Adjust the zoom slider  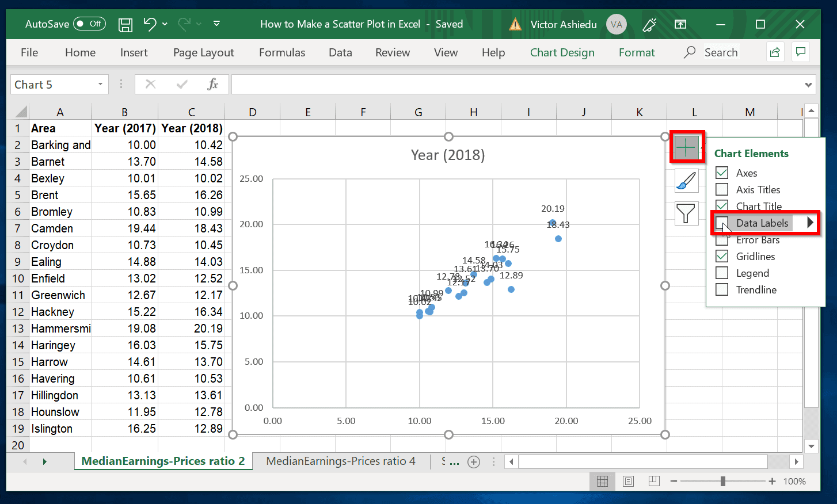(x=723, y=481)
